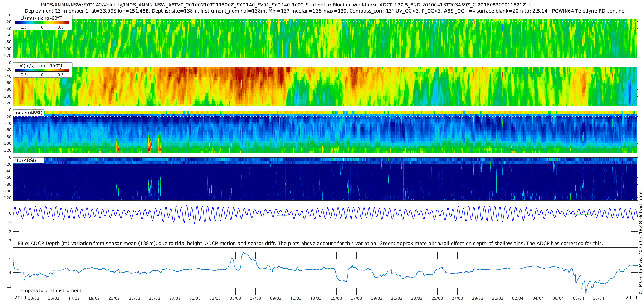Viewport: 644px width, 304px height.
Task: Click the '25/02' date tick label
Action: (x=155, y=298)
